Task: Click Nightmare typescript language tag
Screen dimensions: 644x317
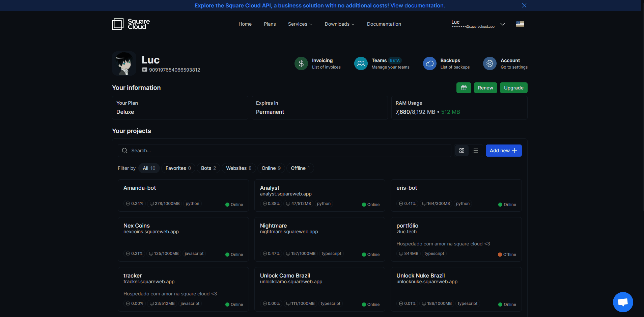Action: (x=331, y=254)
